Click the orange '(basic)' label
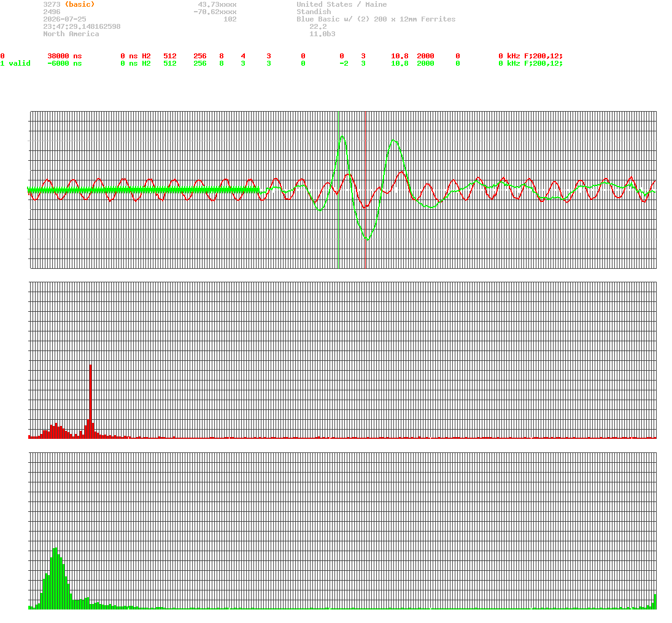The width and height of the screenshot is (672, 623). (80, 4)
